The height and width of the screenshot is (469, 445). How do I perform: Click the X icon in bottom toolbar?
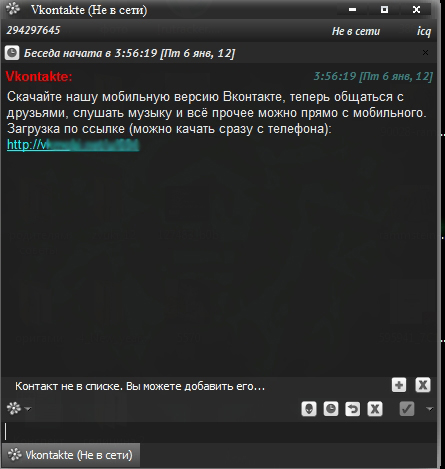pyautogui.click(x=375, y=409)
